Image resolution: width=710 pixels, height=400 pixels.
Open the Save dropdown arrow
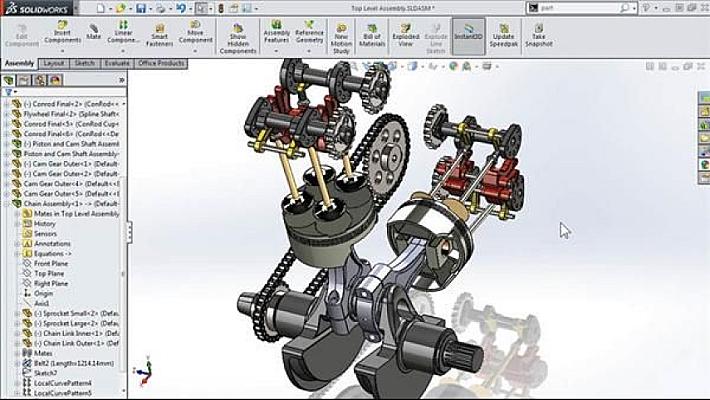click(150, 9)
